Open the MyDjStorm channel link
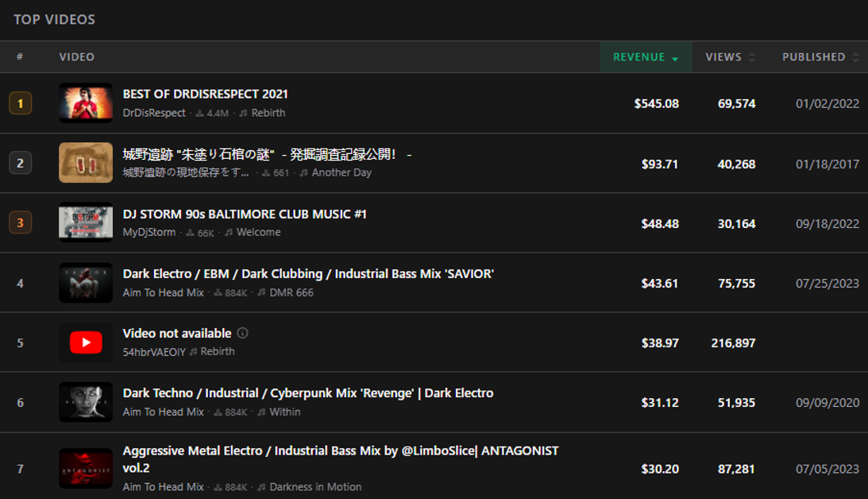Viewport: 868px width, 499px height. [149, 232]
